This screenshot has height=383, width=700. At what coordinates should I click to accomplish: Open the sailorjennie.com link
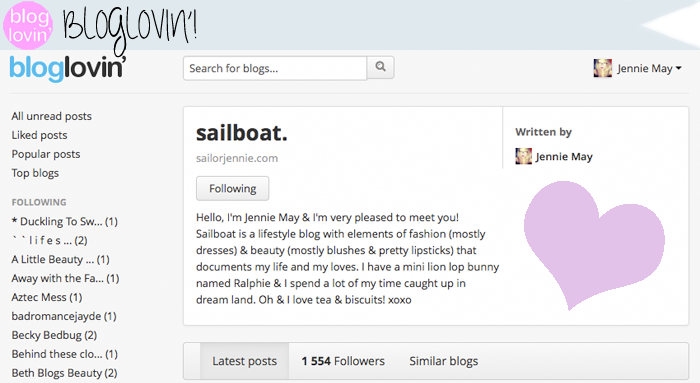tap(237, 158)
